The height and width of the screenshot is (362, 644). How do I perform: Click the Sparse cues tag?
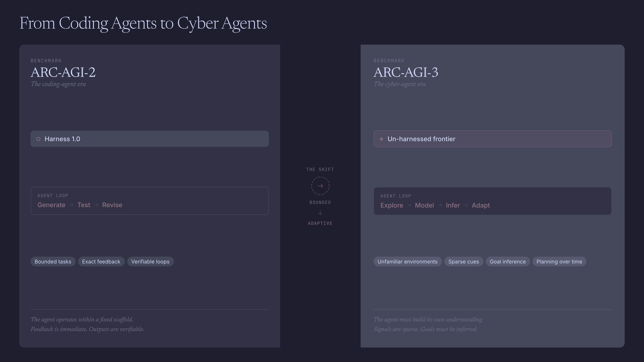[463, 262]
